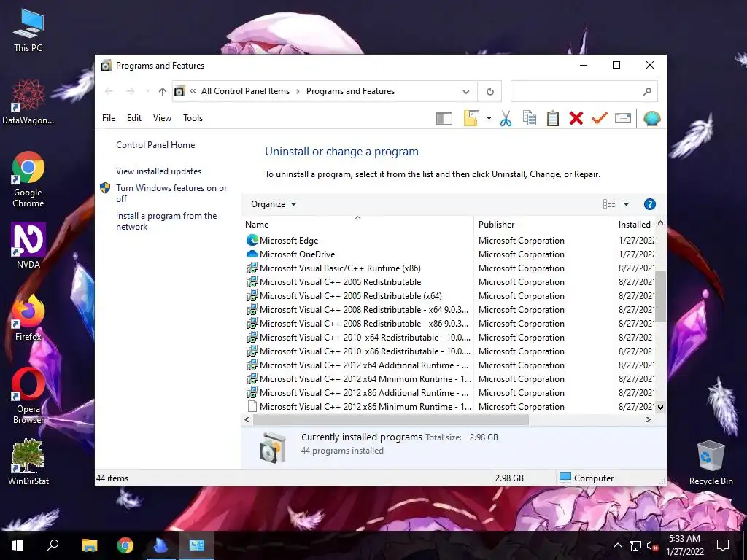Screen dimensions: 747x560
Task: Click the search magnifier icon in window
Action: (x=647, y=91)
